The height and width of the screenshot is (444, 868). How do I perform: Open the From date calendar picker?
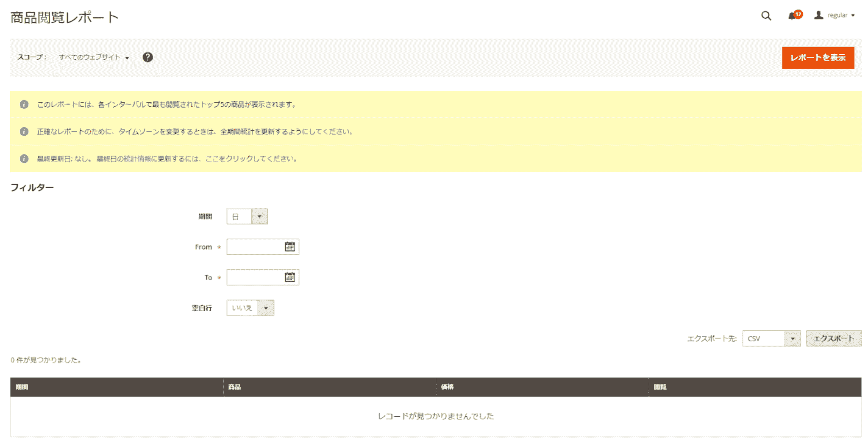pos(289,247)
